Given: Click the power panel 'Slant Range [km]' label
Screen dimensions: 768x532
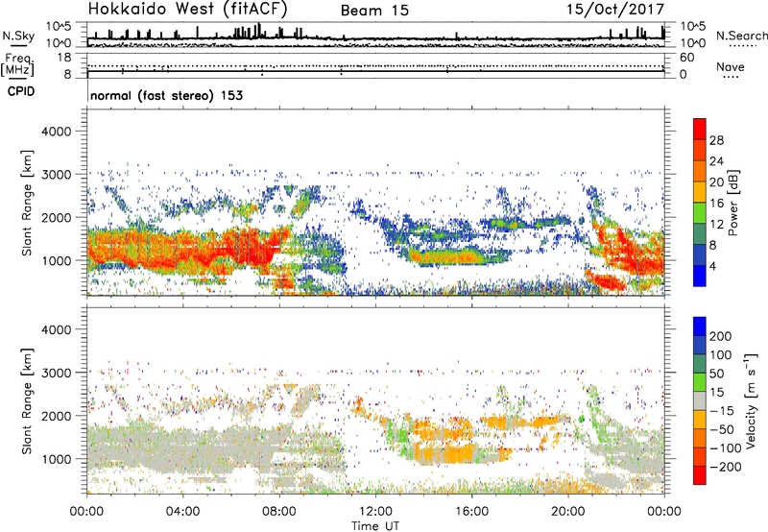Looking at the screenshot, I should (x=27, y=203).
